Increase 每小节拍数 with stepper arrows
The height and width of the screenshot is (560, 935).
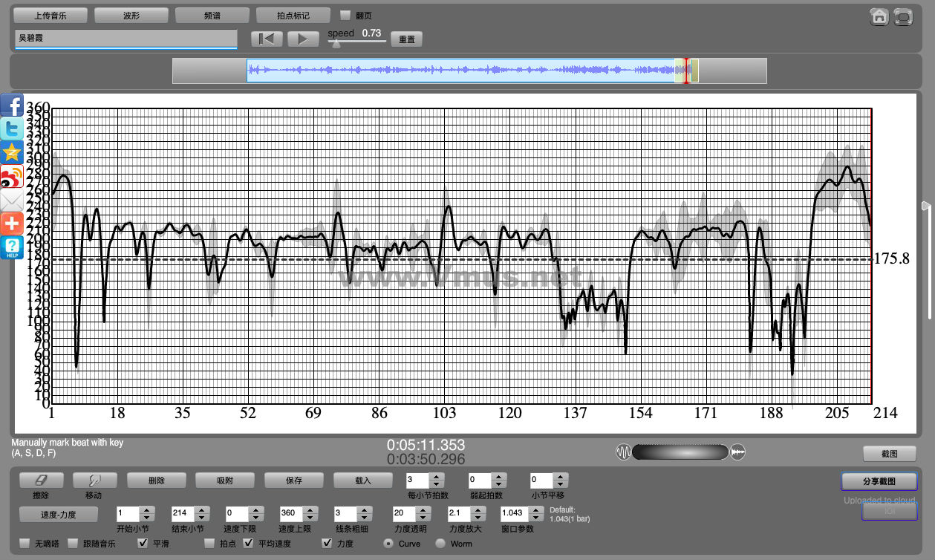[x=437, y=477]
